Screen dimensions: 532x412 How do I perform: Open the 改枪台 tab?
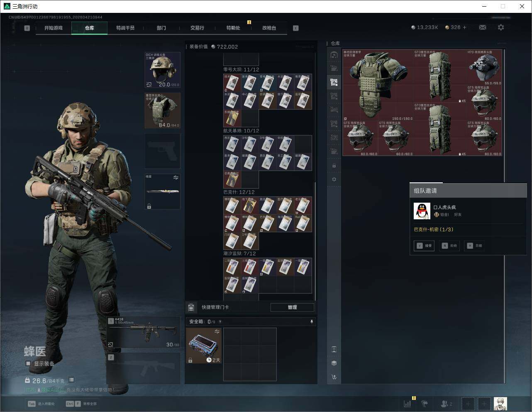click(269, 28)
